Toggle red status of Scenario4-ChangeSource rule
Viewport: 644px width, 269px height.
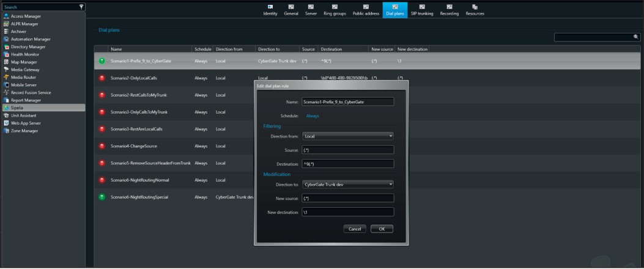(102, 146)
